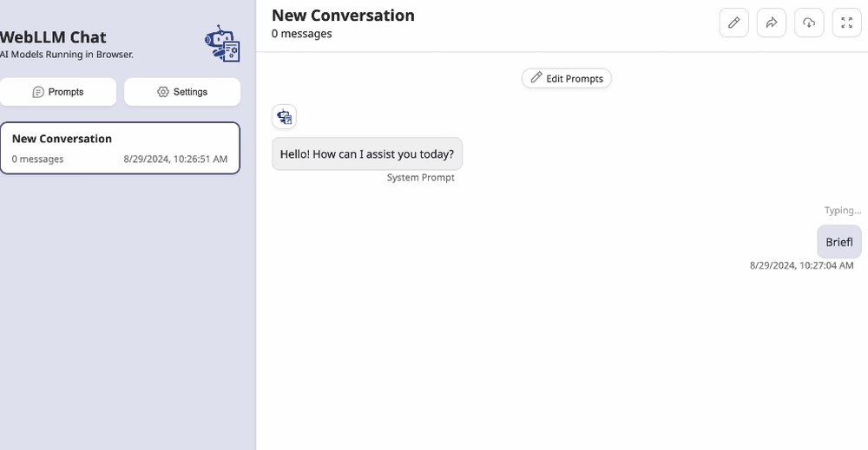Open Settings from the sidebar
Screen dimensions: 868x450
pyautogui.click(x=182, y=92)
